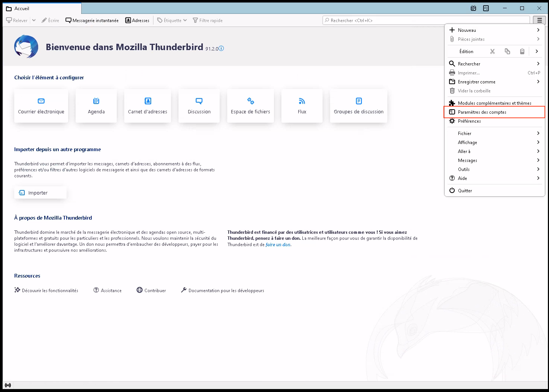
Task: Toggle the Filtre rapide bar
Action: pyautogui.click(x=208, y=20)
